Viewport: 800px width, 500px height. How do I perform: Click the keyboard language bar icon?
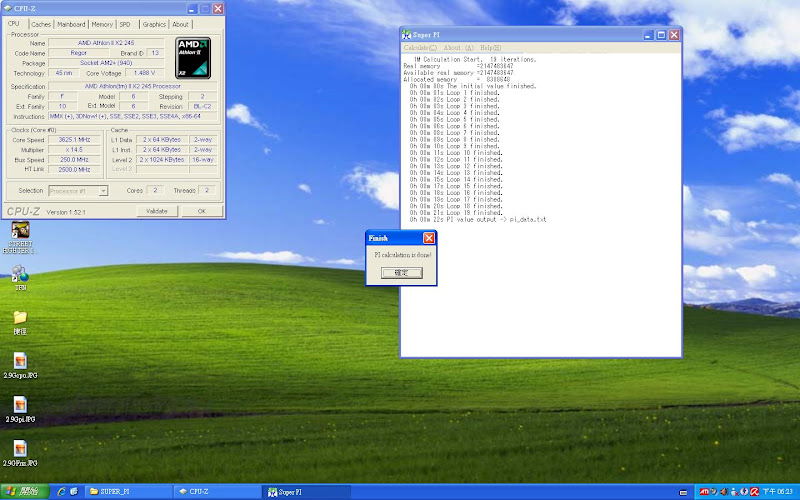pyautogui.click(x=683, y=492)
